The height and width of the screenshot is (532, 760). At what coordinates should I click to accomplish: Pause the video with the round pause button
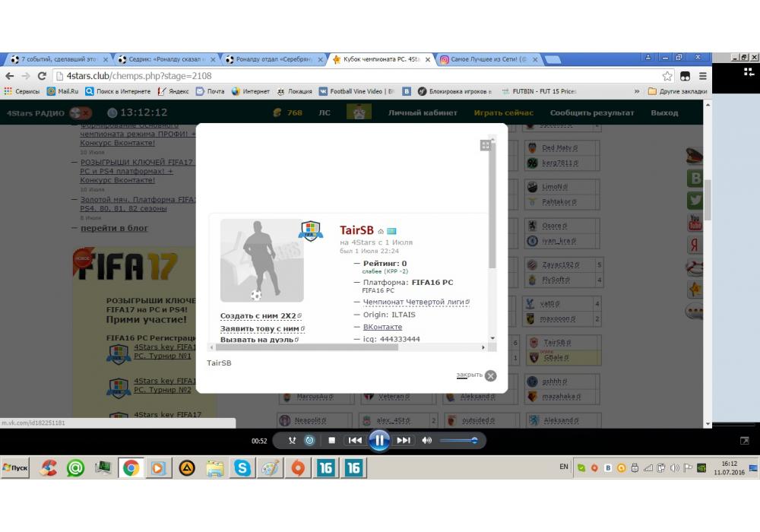pos(379,441)
